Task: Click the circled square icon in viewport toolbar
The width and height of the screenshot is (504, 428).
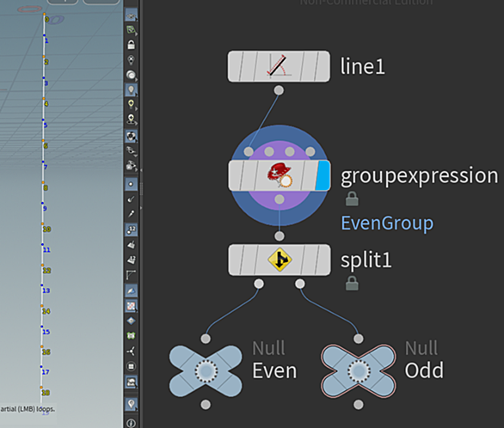Action: [131, 366]
